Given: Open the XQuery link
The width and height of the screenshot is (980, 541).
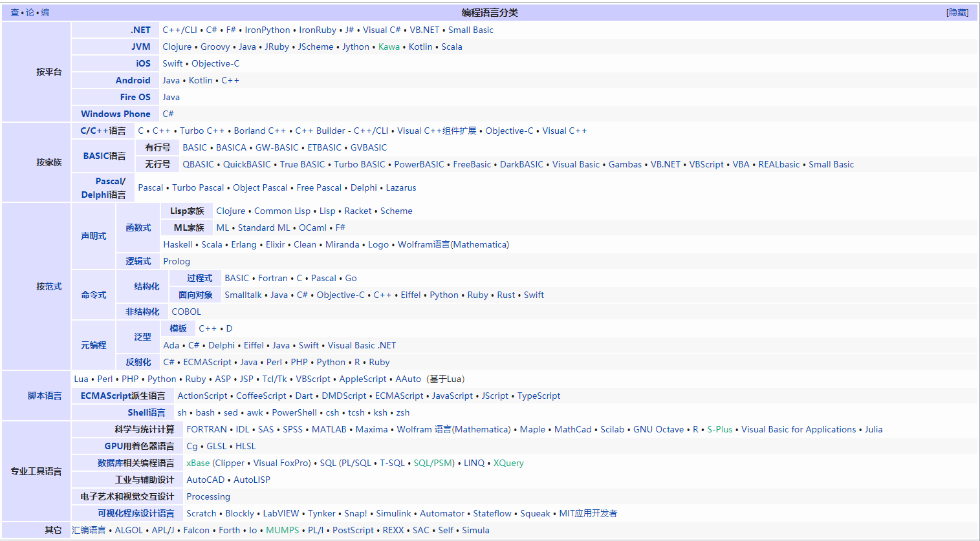Looking at the screenshot, I should 508,463.
